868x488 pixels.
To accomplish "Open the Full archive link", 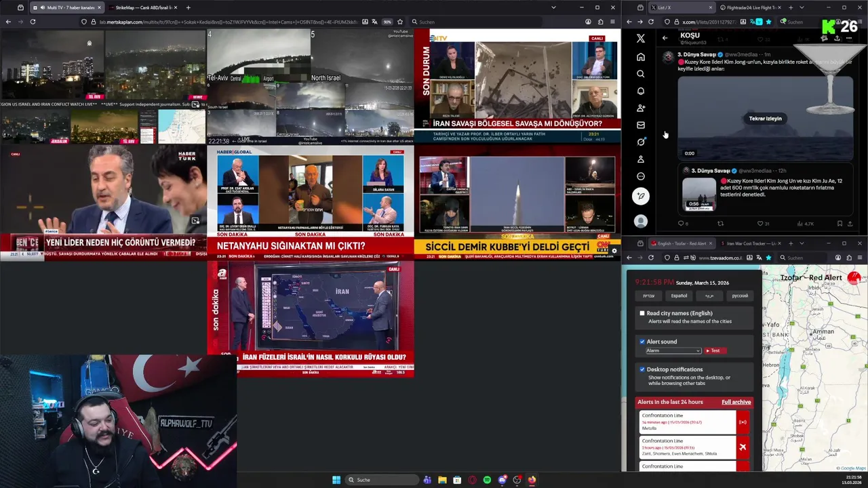I will point(736,402).
